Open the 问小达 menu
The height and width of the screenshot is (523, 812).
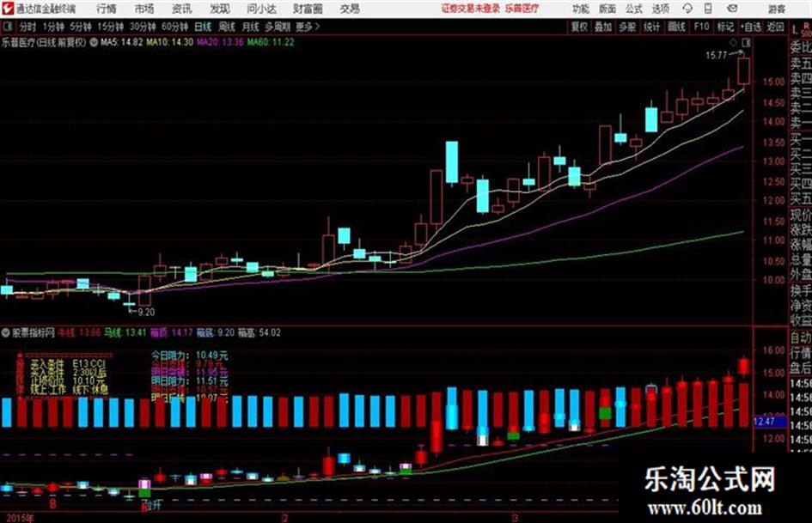[x=261, y=9]
